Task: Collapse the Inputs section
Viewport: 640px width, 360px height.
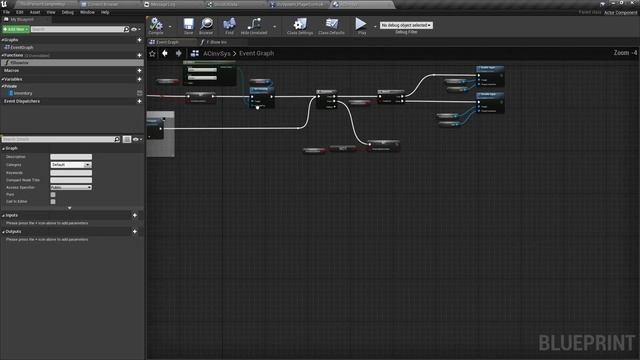Action: point(3,216)
